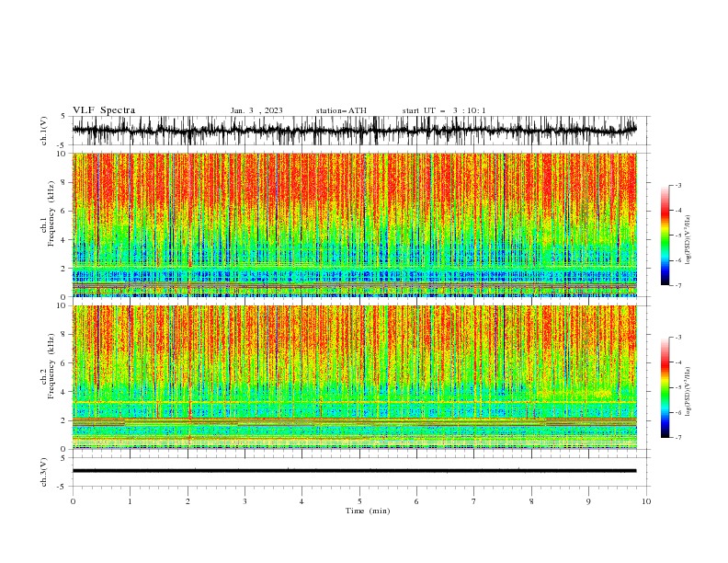728x563 pixels.
Task: Click the 'Time (min)' axis label
Action: [368, 511]
